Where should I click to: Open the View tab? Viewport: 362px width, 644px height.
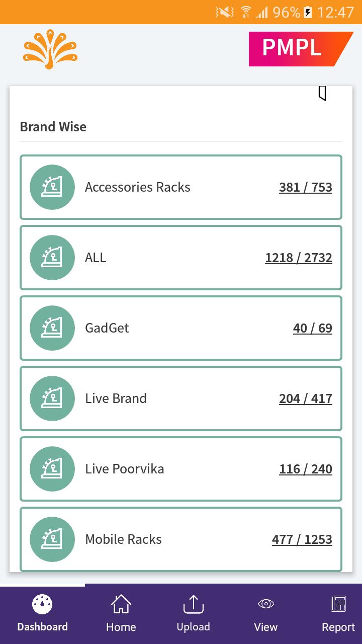coord(265,614)
